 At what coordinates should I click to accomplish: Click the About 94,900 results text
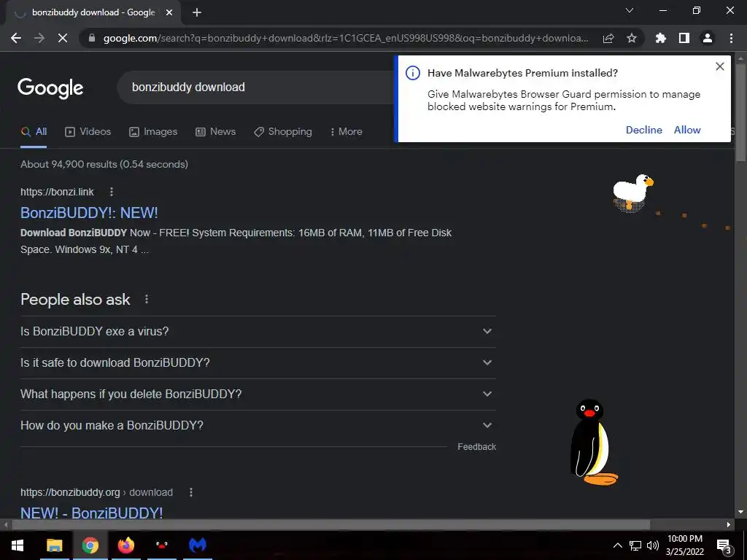(104, 164)
